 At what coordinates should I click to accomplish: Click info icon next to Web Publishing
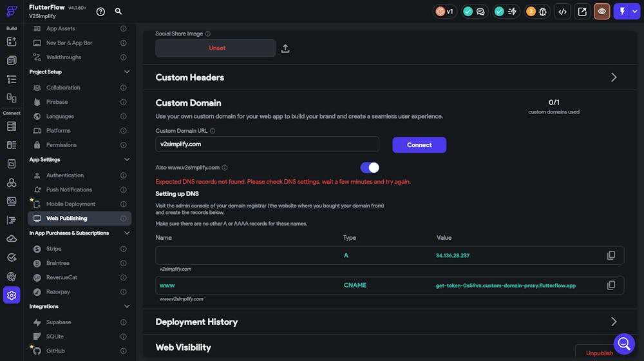tap(123, 219)
